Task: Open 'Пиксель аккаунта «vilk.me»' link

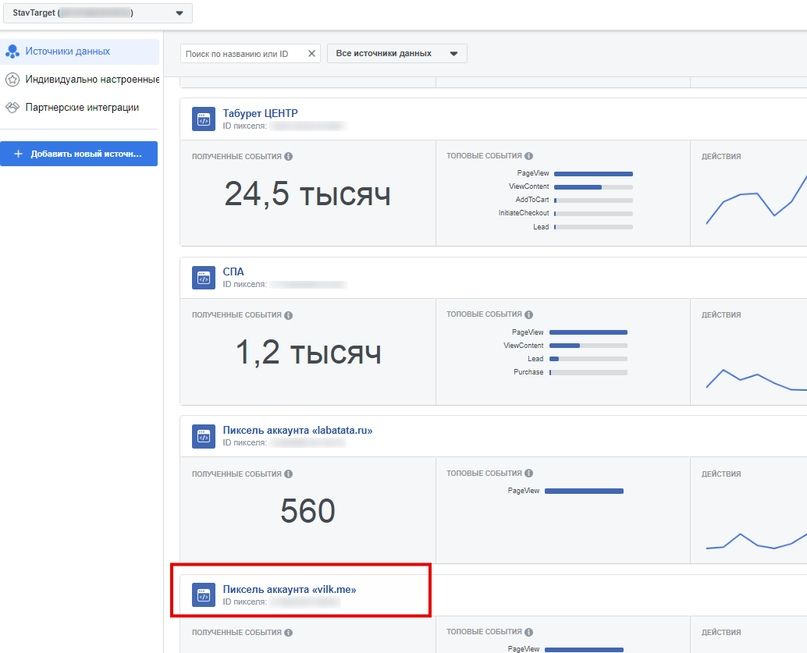Action: (289, 590)
